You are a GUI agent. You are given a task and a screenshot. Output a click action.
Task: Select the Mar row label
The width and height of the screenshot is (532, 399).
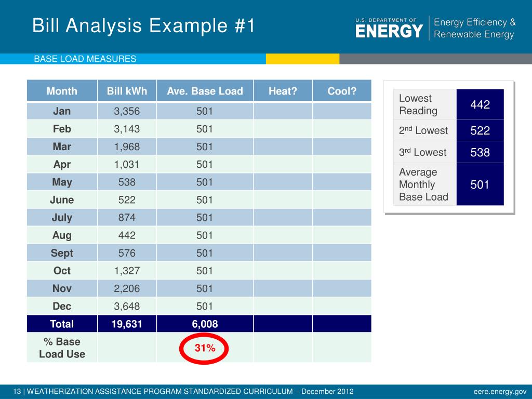click(62, 147)
